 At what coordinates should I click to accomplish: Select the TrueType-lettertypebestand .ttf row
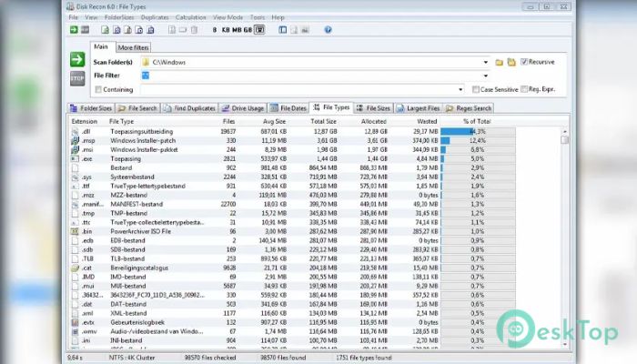[293, 186]
